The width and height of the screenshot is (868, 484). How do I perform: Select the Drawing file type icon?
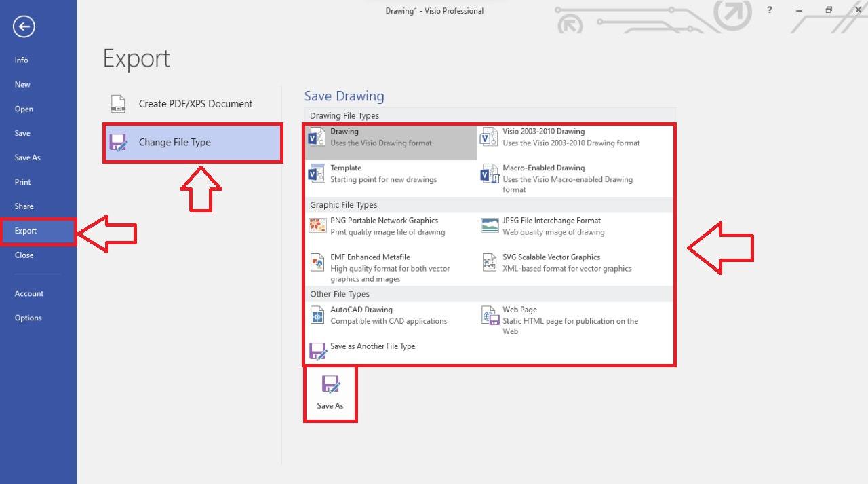pyautogui.click(x=317, y=136)
